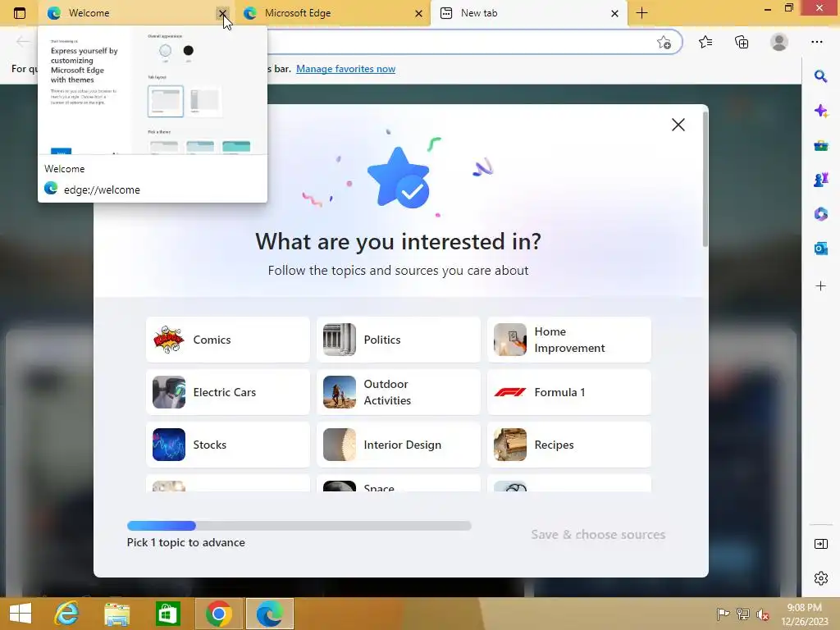The height and width of the screenshot is (630, 840).
Task: Click the dialog vertical scrollbar
Action: point(705,180)
